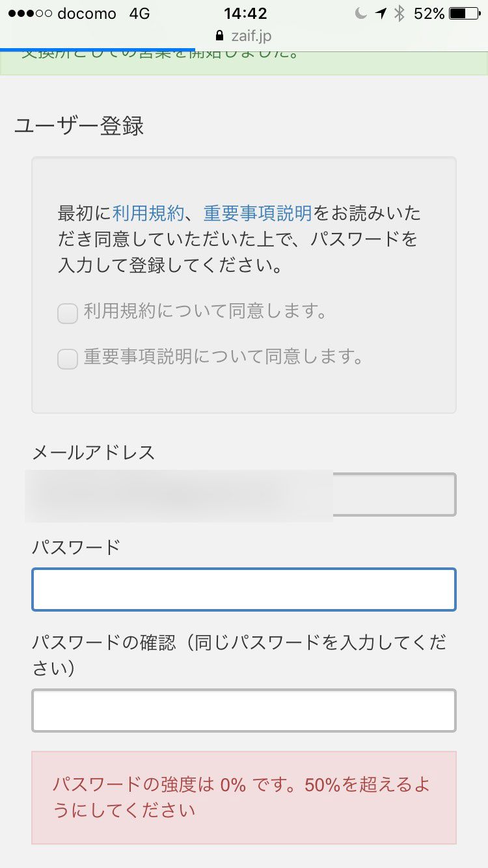Focus the パスワード input field
The width and height of the screenshot is (488, 868).
coord(244,590)
